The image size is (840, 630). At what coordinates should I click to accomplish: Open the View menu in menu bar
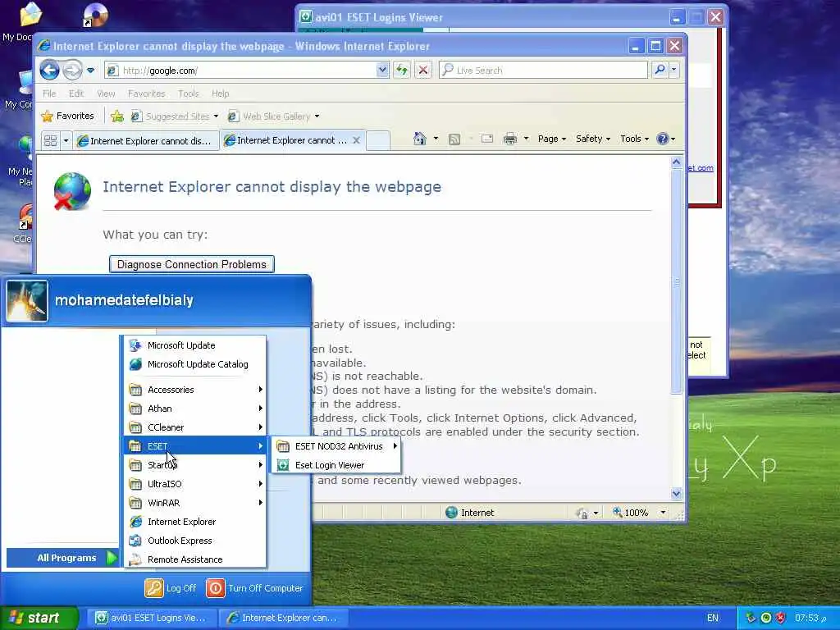106,94
